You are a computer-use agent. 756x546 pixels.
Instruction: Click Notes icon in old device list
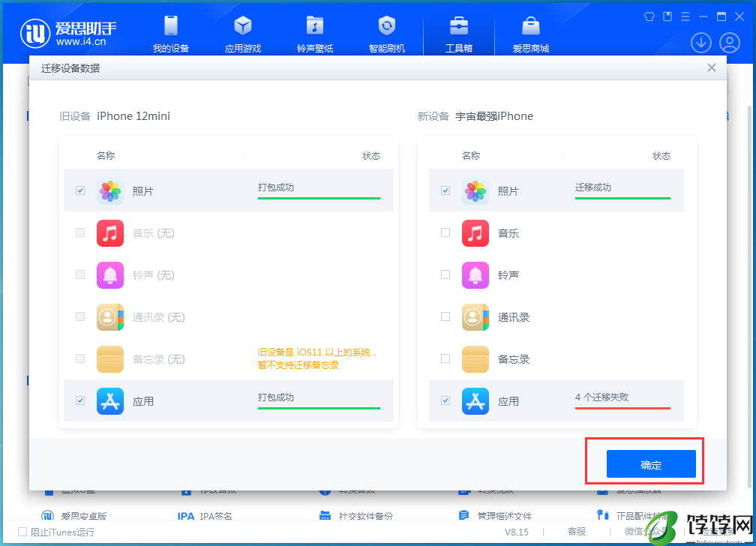pos(110,358)
